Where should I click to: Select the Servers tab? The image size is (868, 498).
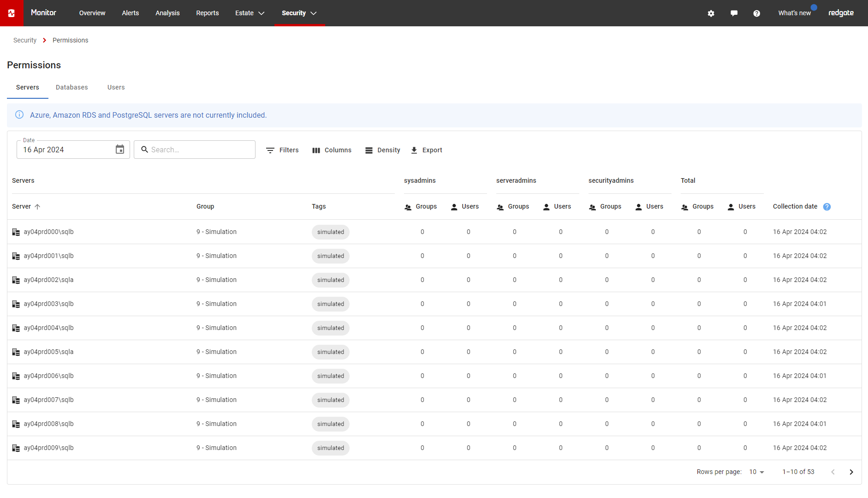tap(28, 87)
